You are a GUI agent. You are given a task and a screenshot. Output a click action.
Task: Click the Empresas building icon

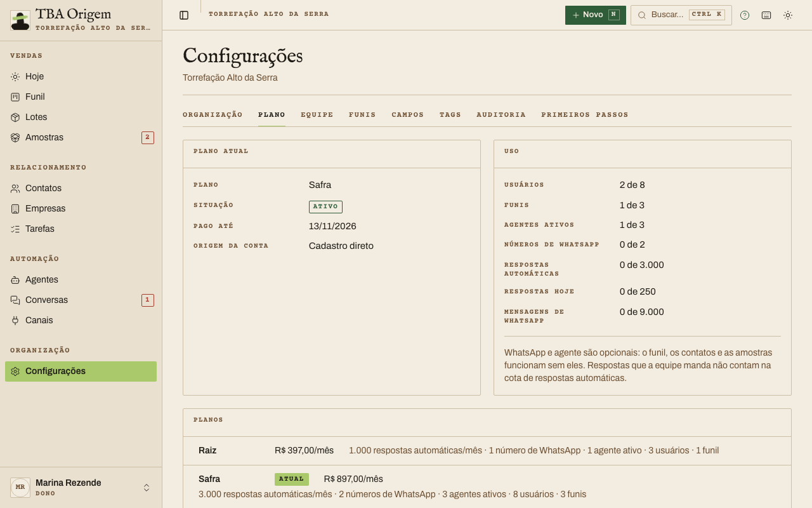pyautogui.click(x=15, y=208)
